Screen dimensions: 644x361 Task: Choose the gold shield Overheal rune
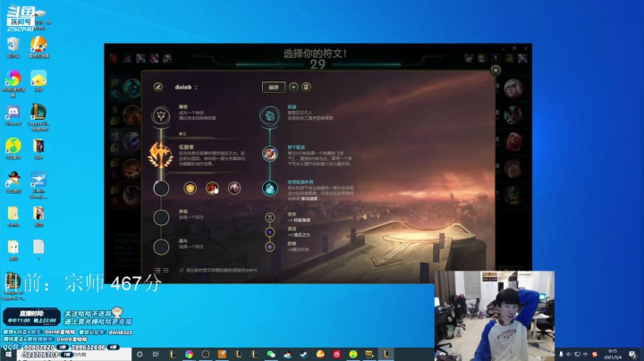tap(190, 189)
